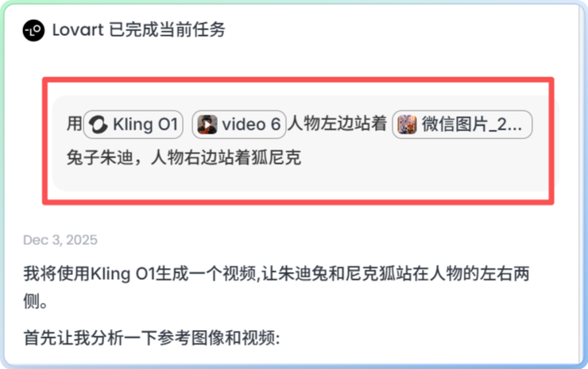This screenshot has width=588, height=369.
Task: Click the Dec 3, 2025 timestamp
Action: pos(60,240)
